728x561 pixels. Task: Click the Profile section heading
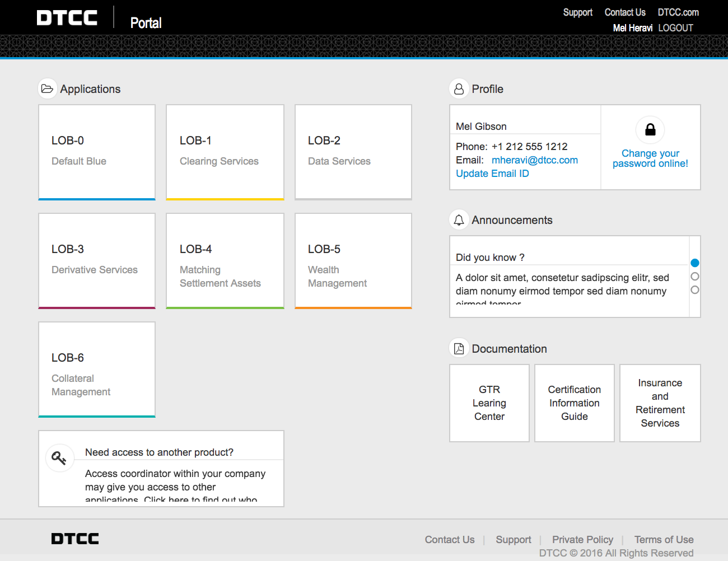point(487,89)
